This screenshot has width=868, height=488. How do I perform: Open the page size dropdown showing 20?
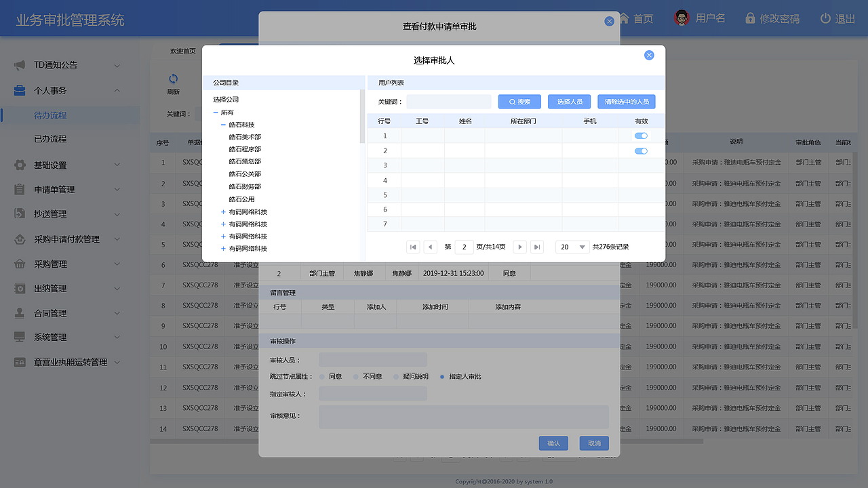[x=571, y=247]
